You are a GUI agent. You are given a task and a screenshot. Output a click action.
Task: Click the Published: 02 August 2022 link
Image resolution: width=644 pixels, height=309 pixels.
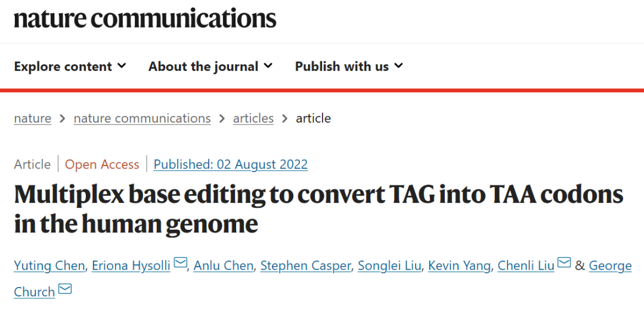230,164
